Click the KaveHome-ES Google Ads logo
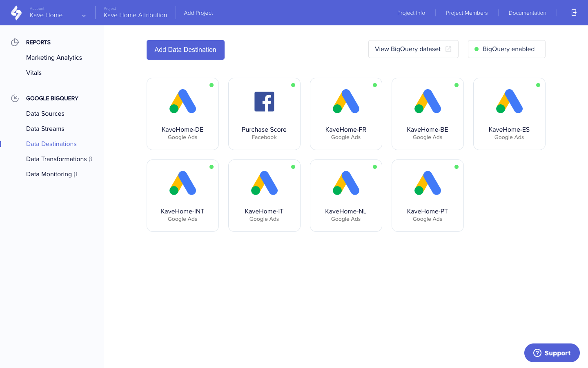The width and height of the screenshot is (588, 368). (x=509, y=101)
